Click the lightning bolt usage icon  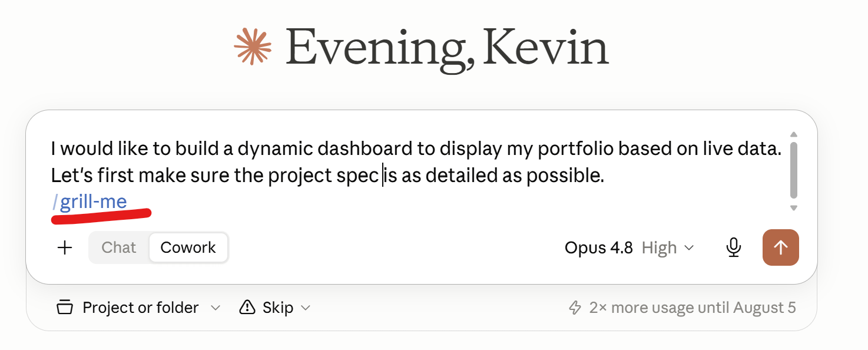(x=575, y=308)
